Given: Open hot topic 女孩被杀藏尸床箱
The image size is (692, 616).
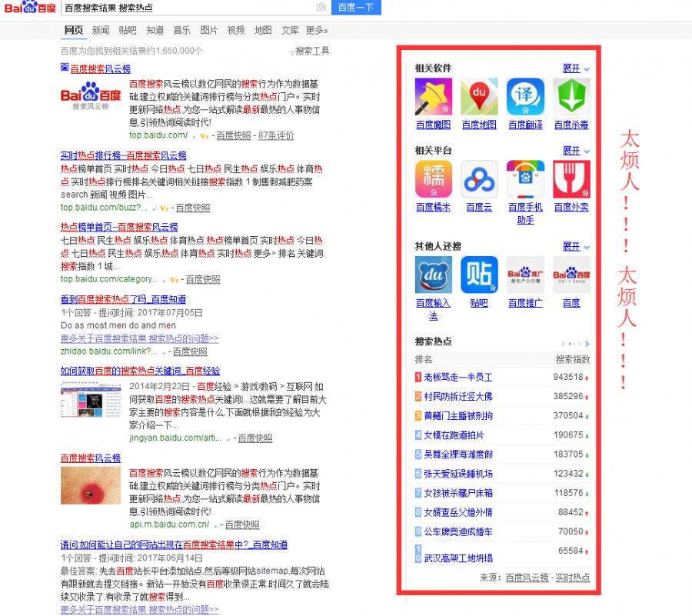Looking at the screenshot, I should (x=458, y=493).
